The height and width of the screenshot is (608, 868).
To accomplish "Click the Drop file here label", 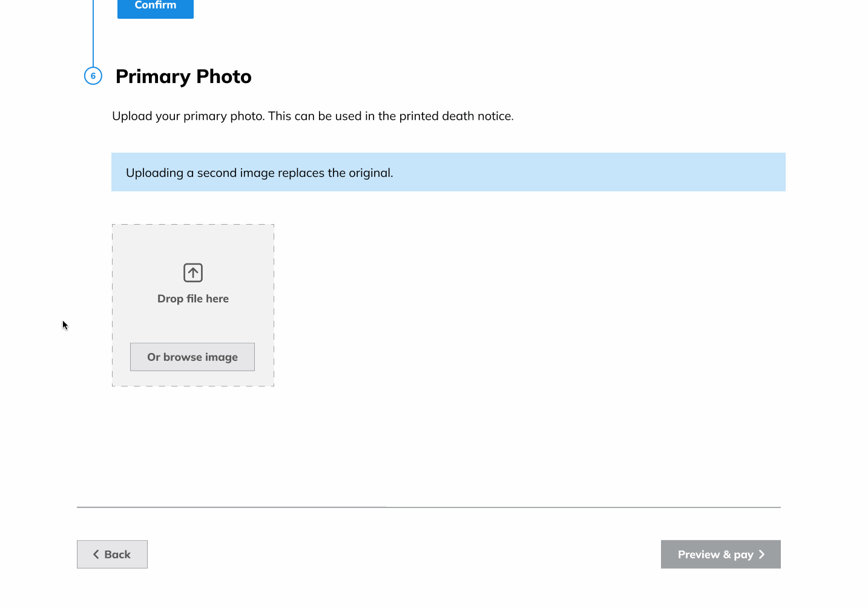I will point(193,299).
